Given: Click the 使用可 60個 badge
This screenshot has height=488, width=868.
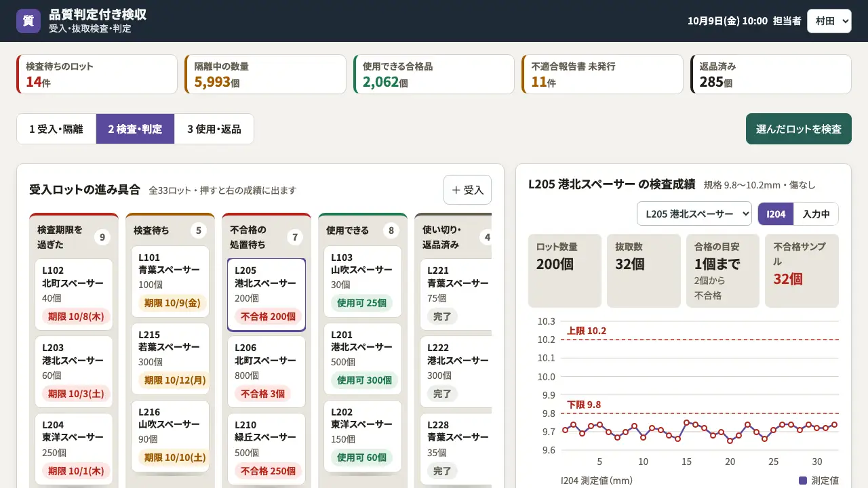Looking at the screenshot, I should coord(361,457).
